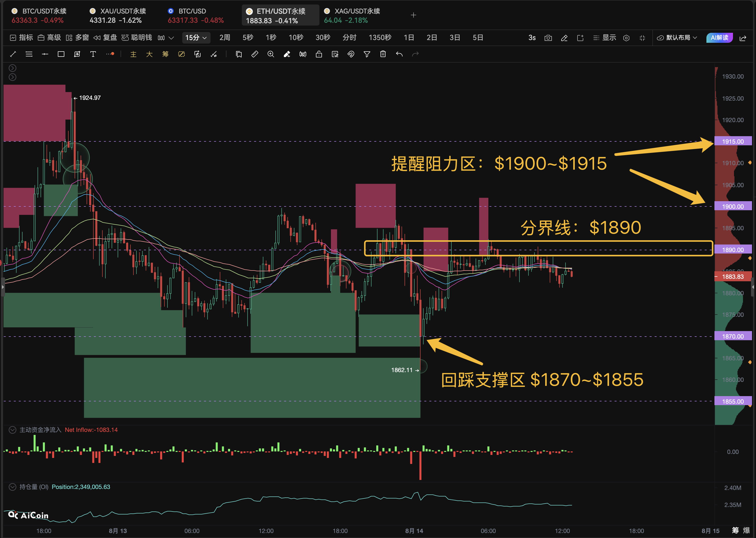
Task: Click the anchored text box tool
Action: coord(77,54)
